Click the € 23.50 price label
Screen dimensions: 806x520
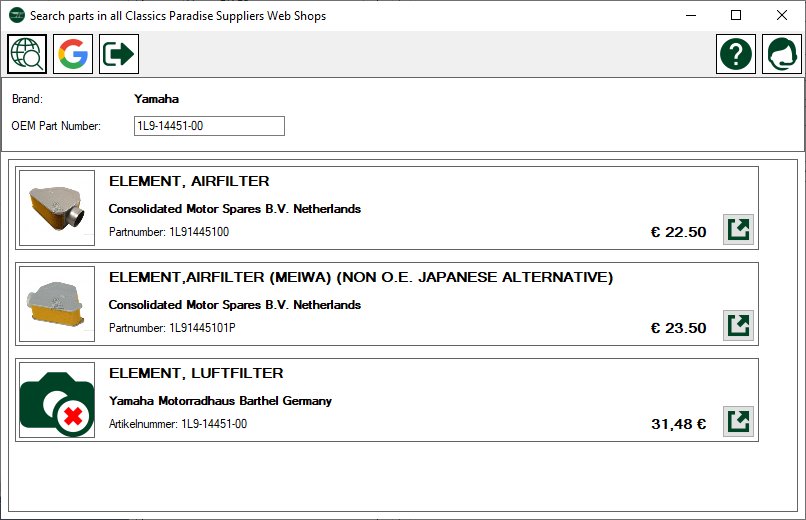pos(679,328)
